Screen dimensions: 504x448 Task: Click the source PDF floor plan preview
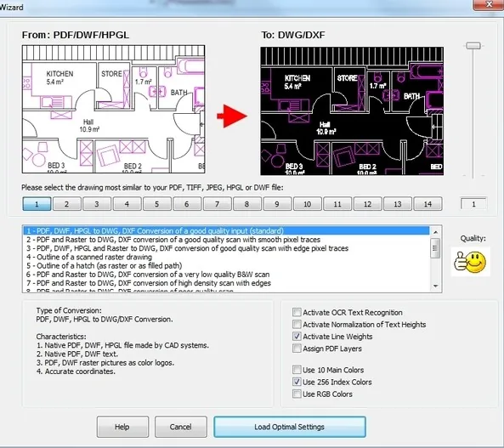(x=114, y=109)
